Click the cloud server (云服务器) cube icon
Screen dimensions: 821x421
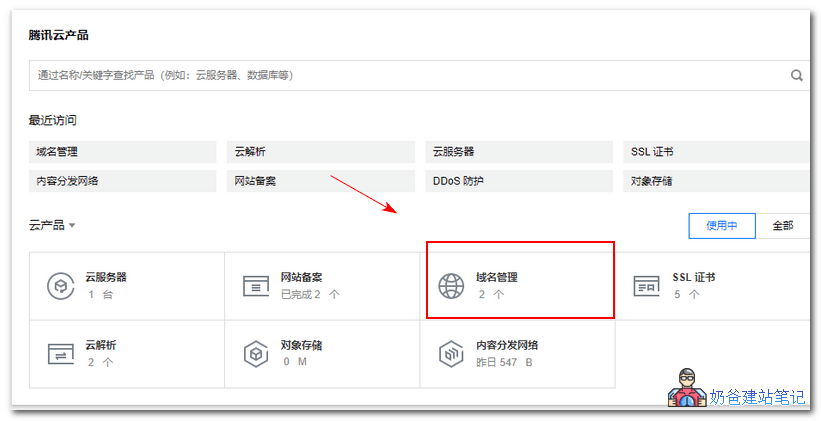[61, 285]
